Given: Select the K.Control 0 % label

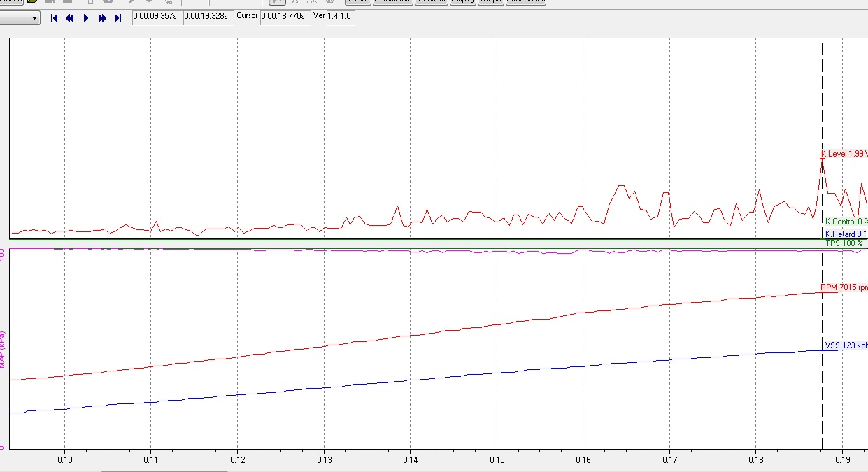Looking at the screenshot, I should 846,222.
